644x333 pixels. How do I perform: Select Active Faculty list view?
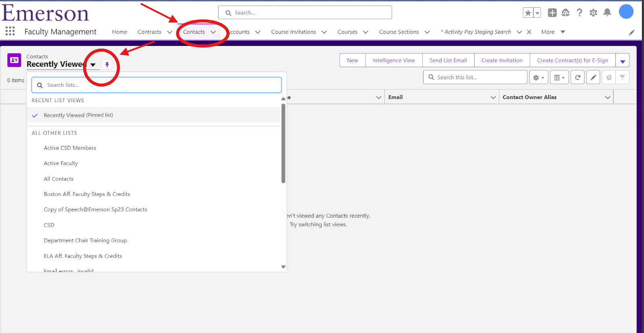(x=153, y=163)
